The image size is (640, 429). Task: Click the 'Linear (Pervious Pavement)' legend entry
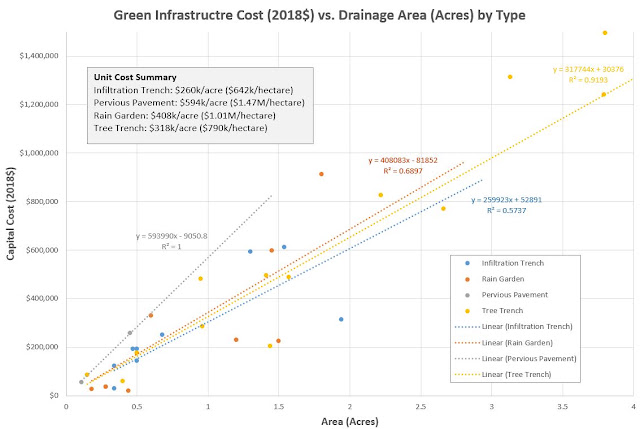click(x=516, y=359)
